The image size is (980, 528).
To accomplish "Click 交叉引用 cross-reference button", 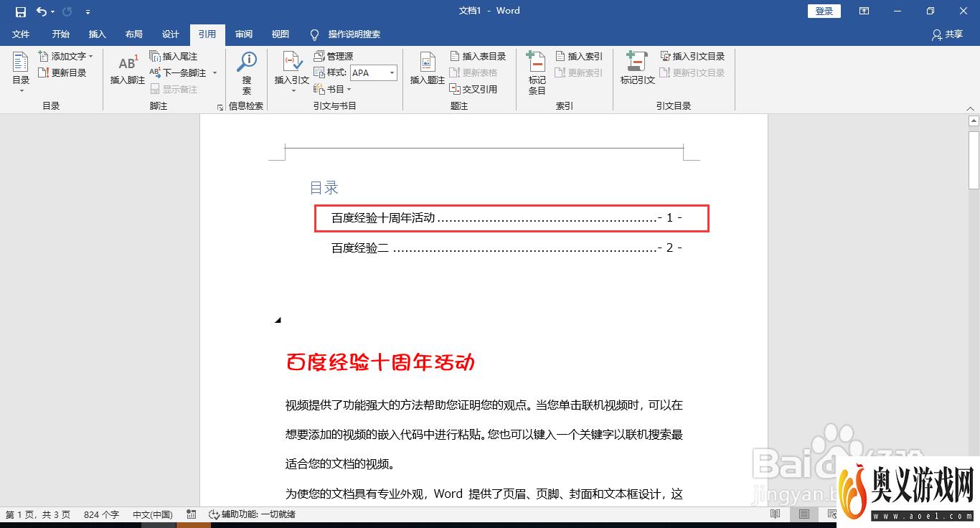I will (473, 89).
